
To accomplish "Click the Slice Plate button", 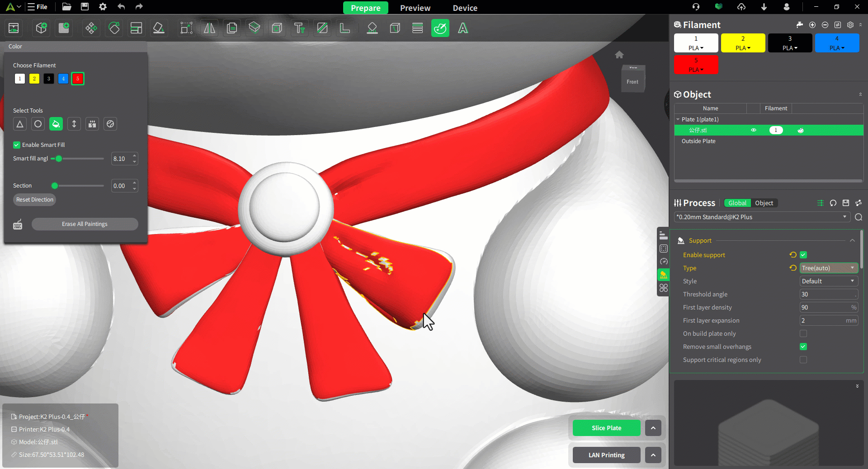I will (606, 428).
